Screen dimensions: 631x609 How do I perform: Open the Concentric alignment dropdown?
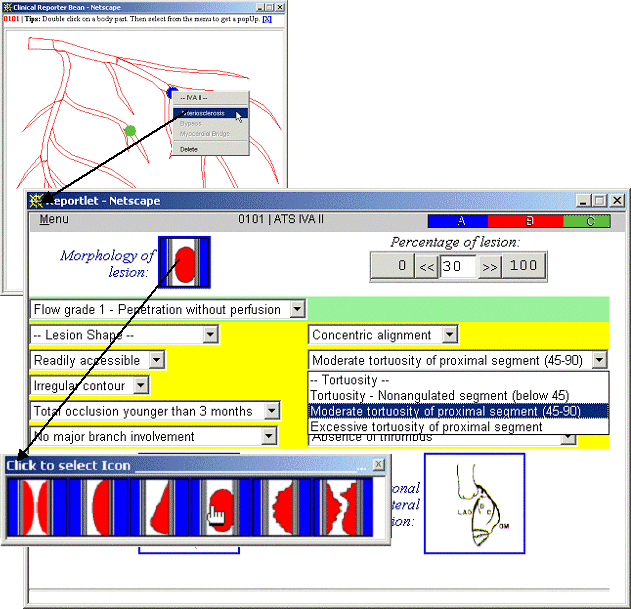click(x=449, y=335)
